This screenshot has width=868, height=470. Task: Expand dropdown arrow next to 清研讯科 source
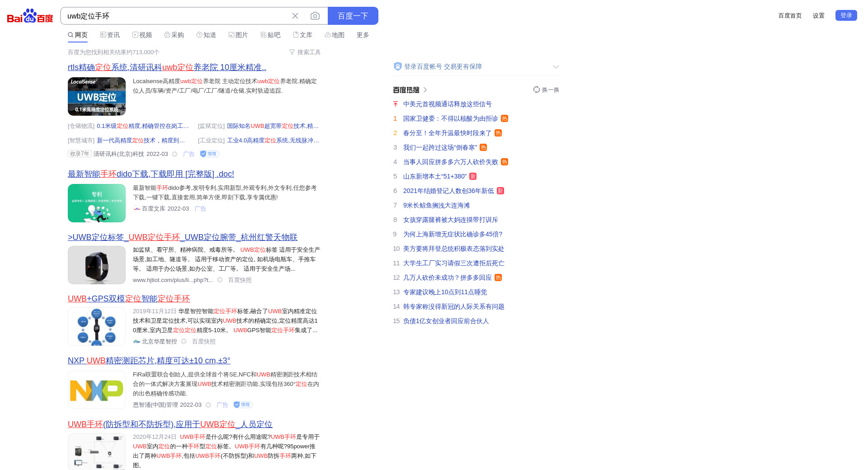pos(175,154)
